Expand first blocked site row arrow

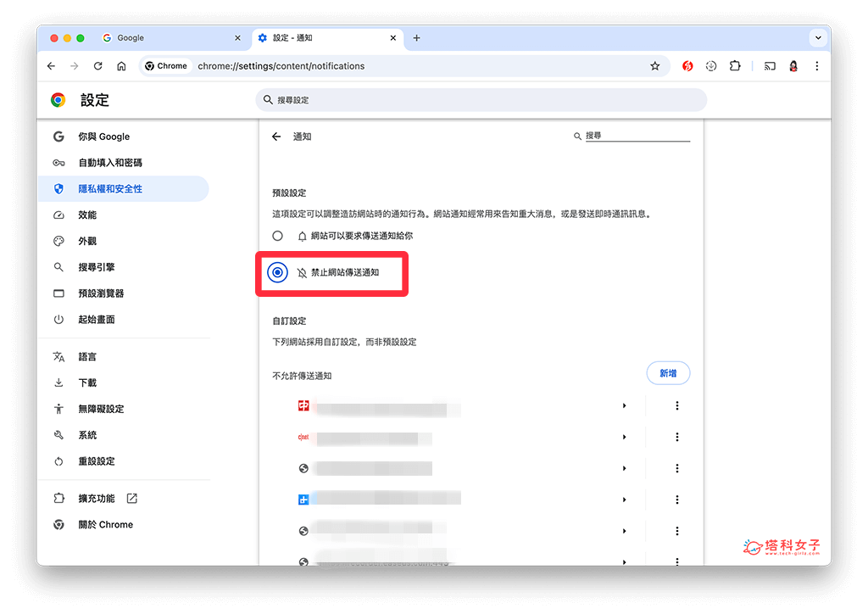point(624,406)
